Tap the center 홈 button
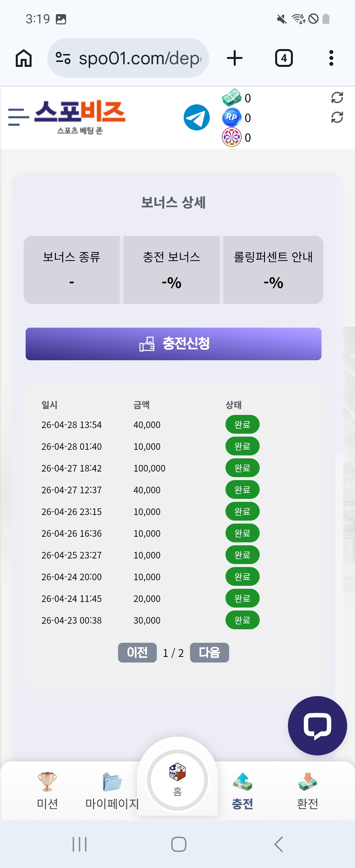This screenshot has width=355, height=868. pos(177,780)
